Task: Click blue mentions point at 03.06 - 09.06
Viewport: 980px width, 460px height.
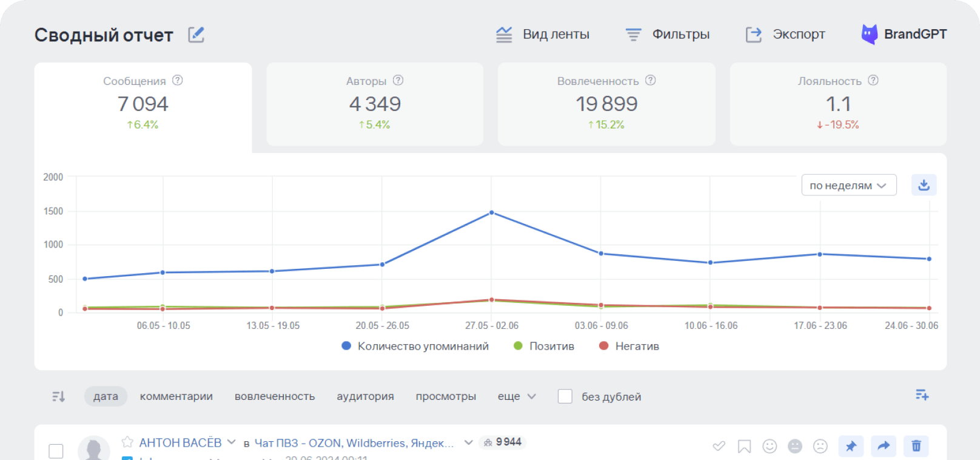Action: (x=601, y=254)
